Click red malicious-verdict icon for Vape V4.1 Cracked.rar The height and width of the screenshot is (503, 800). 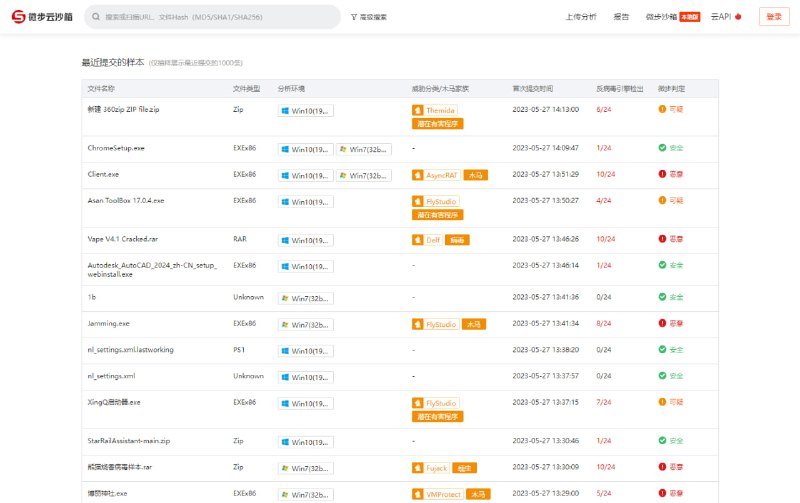coord(662,239)
